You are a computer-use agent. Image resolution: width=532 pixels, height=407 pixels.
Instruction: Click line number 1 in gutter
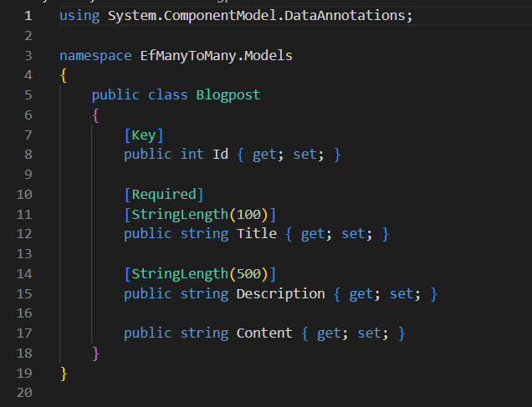coord(28,16)
